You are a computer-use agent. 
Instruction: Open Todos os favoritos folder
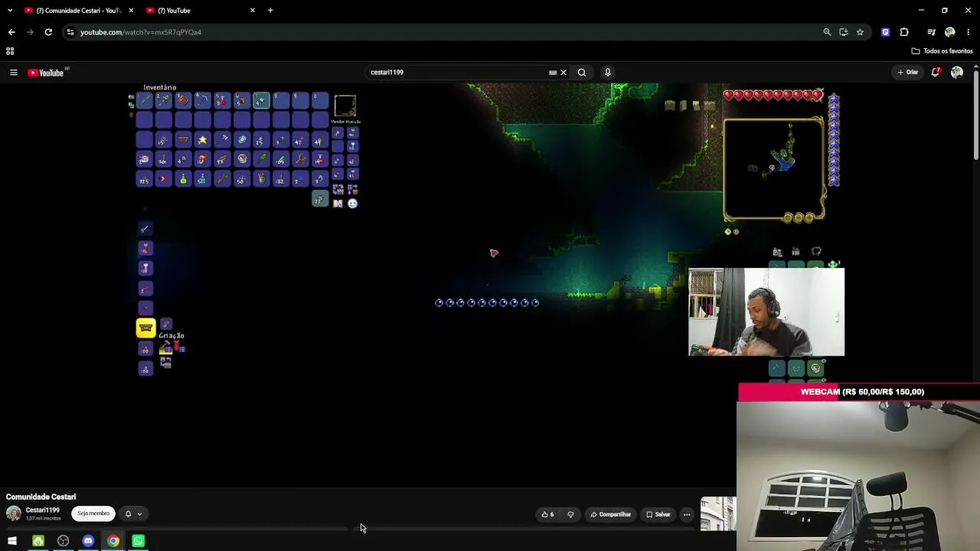(942, 51)
